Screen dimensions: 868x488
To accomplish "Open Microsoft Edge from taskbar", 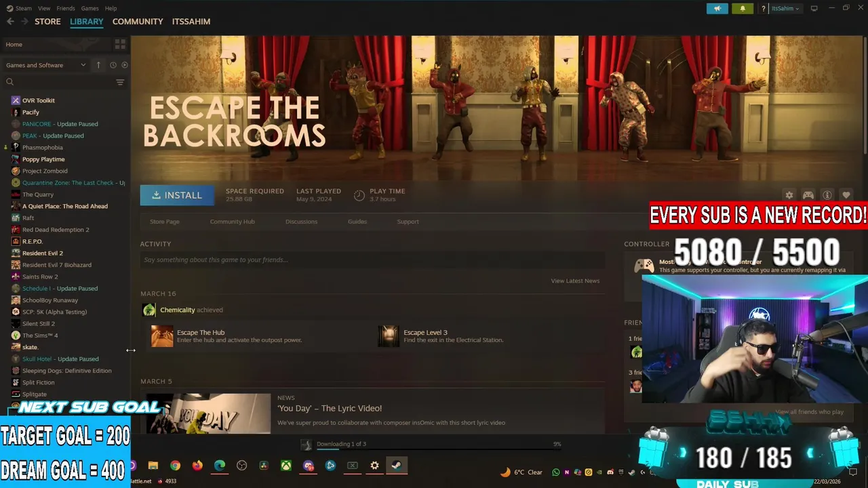I will (220, 466).
